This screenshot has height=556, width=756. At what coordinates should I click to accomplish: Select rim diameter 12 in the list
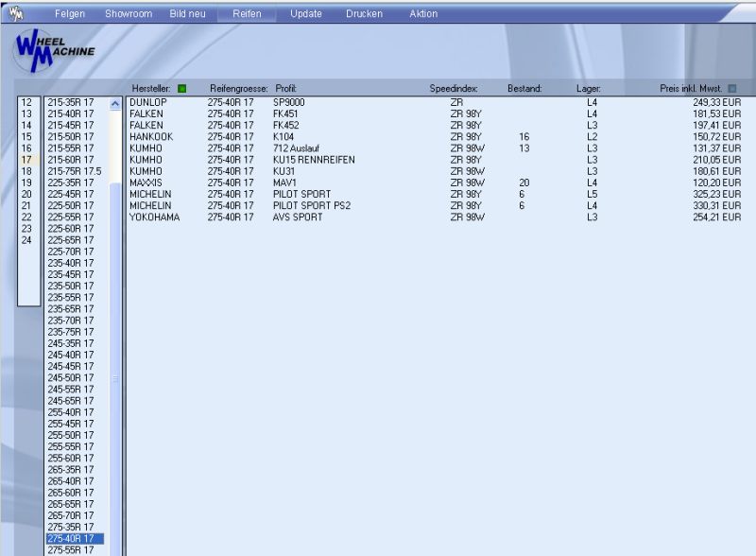(28, 102)
